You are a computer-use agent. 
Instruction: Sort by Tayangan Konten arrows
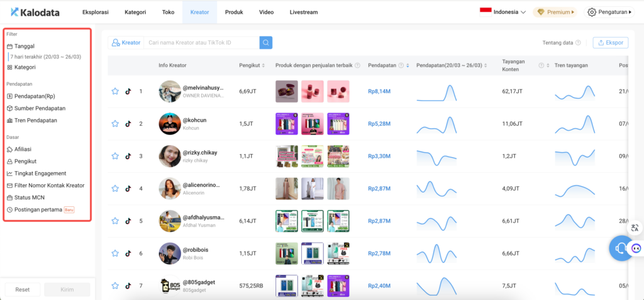[x=548, y=65]
